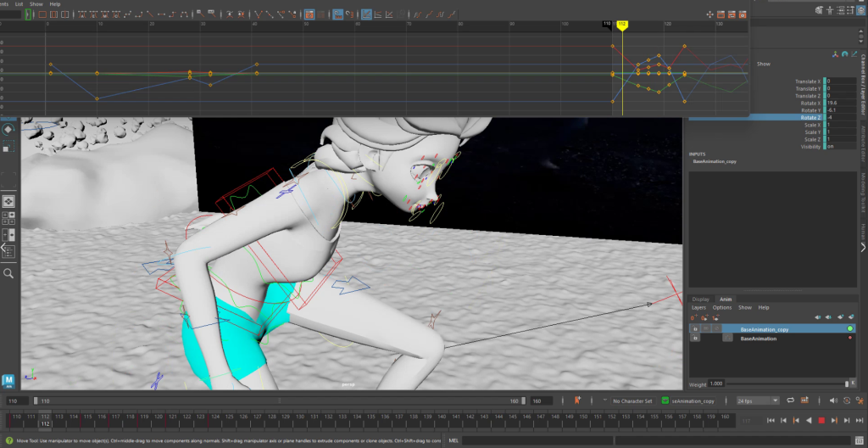Image resolution: width=868 pixels, height=448 pixels.
Task: Select the plateau tangents icon
Action: point(184,14)
